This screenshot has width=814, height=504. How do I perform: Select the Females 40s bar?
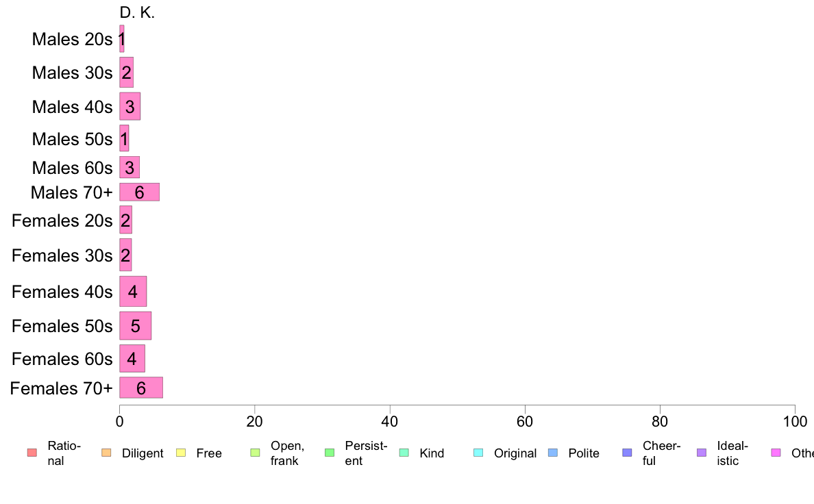tap(133, 292)
